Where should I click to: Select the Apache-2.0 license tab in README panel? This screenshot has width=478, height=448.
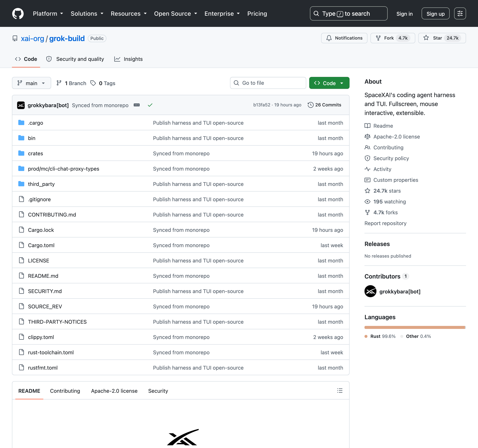pos(114,391)
